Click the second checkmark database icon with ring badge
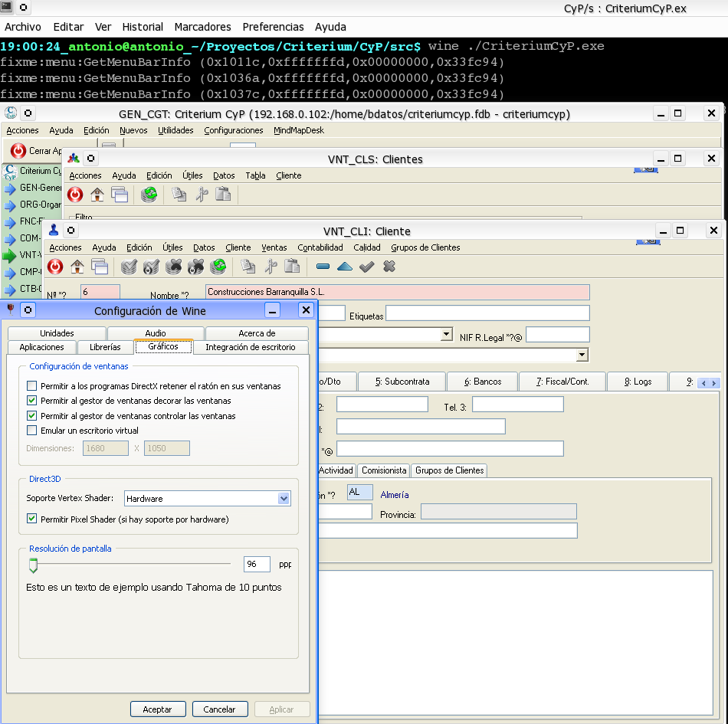 (x=151, y=267)
